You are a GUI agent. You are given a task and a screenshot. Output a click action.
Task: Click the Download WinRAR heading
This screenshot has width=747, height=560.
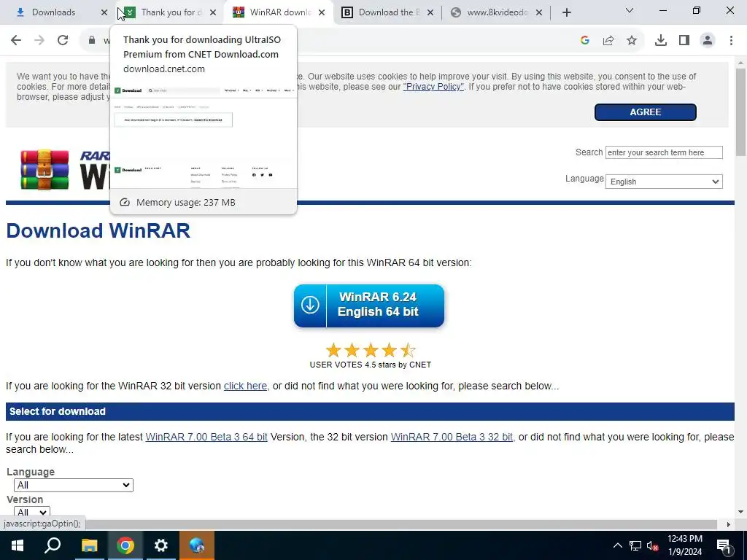[98, 230]
